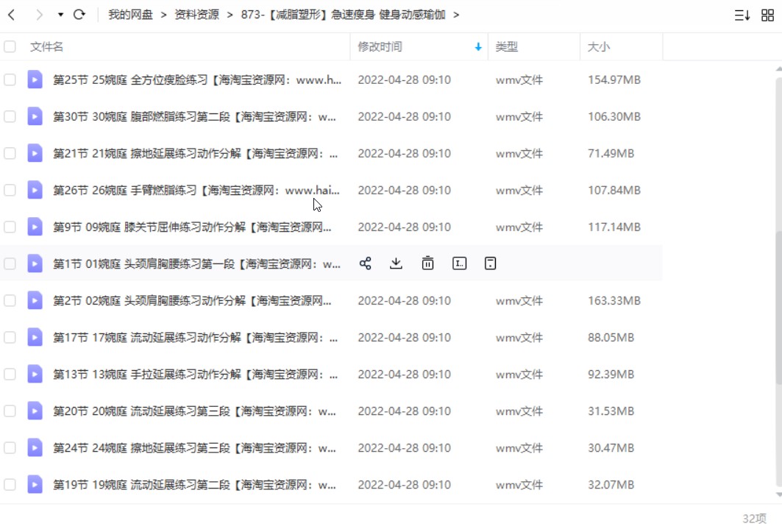Check the box for 第21节 擦地延展练习动作分解
Viewport: 782px width, 532px height.
click(x=10, y=153)
